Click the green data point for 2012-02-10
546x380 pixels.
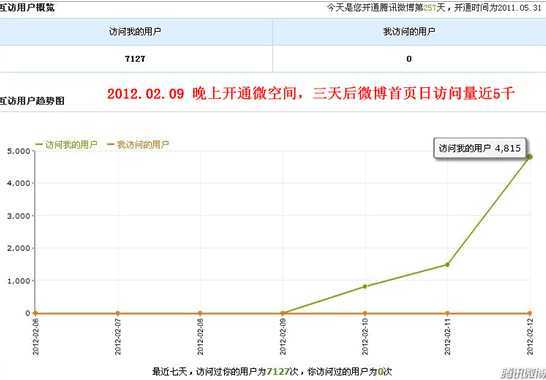(365, 286)
